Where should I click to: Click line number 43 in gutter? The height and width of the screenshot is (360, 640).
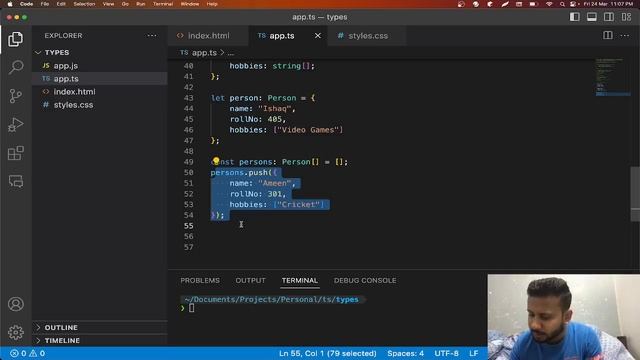[188, 98]
